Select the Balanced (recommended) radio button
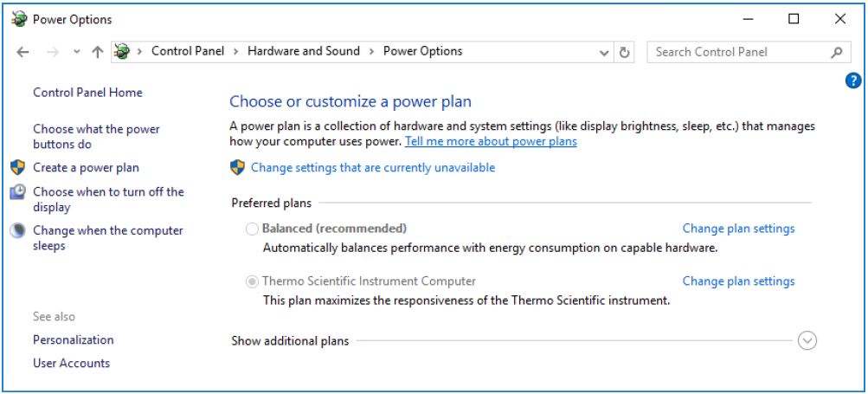Image resolution: width=868 pixels, height=394 pixels. 252,229
